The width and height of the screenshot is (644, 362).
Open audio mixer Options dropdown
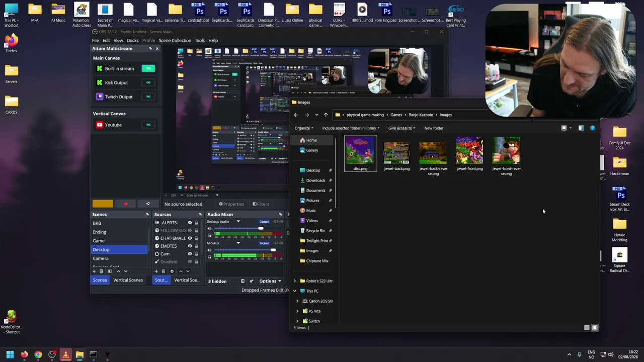[270, 281]
